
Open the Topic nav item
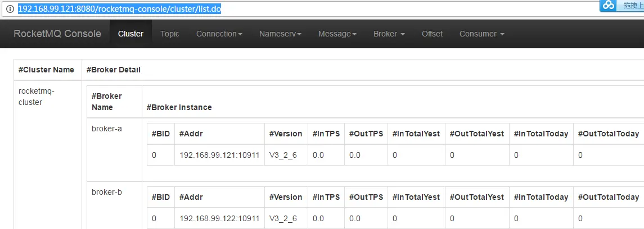[x=170, y=34]
